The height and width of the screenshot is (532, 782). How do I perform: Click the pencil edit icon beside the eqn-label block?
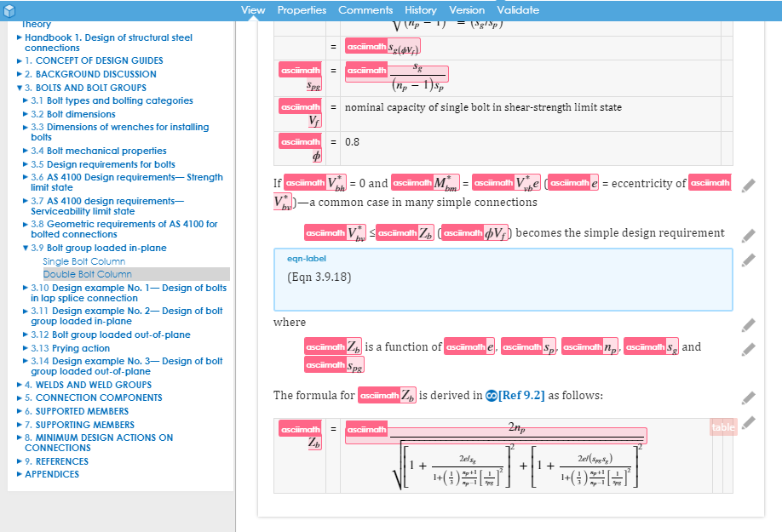pos(748,260)
